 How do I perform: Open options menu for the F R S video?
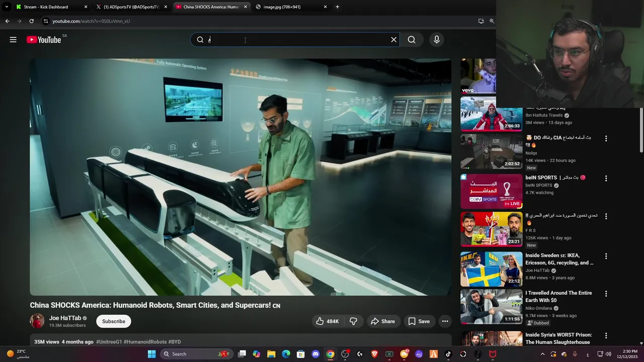coord(606,216)
